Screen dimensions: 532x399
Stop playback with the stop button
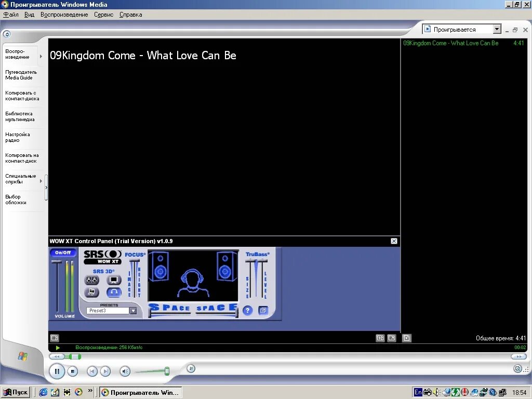coord(72,371)
